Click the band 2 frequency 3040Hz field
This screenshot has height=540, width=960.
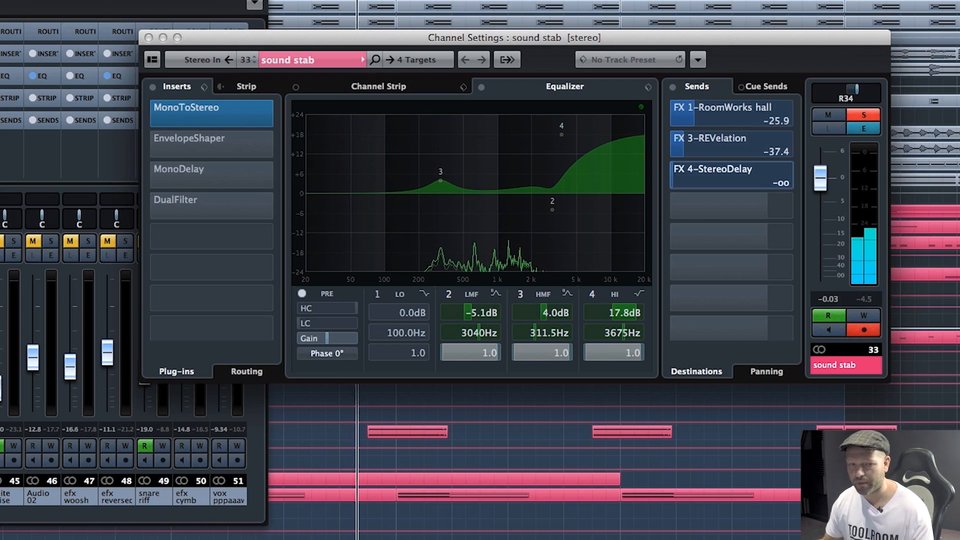470,332
